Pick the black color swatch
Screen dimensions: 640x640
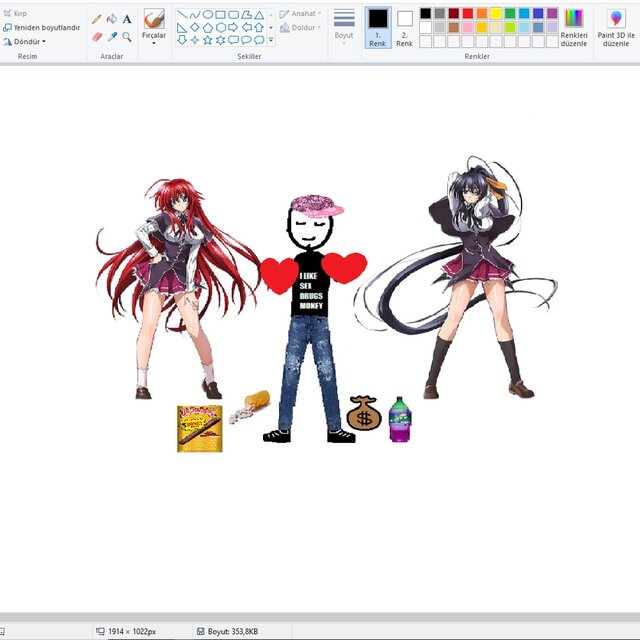425,13
